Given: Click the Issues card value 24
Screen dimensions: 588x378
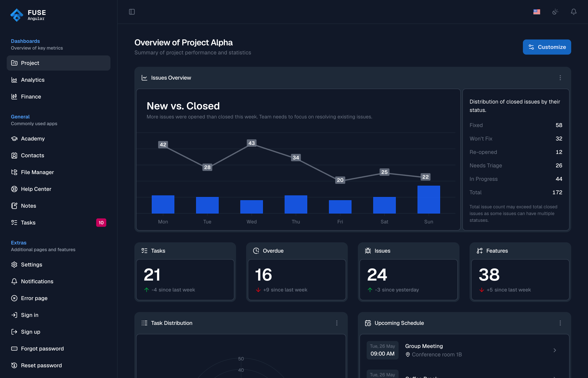Looking at the screenshot, I should click(377, 275).
